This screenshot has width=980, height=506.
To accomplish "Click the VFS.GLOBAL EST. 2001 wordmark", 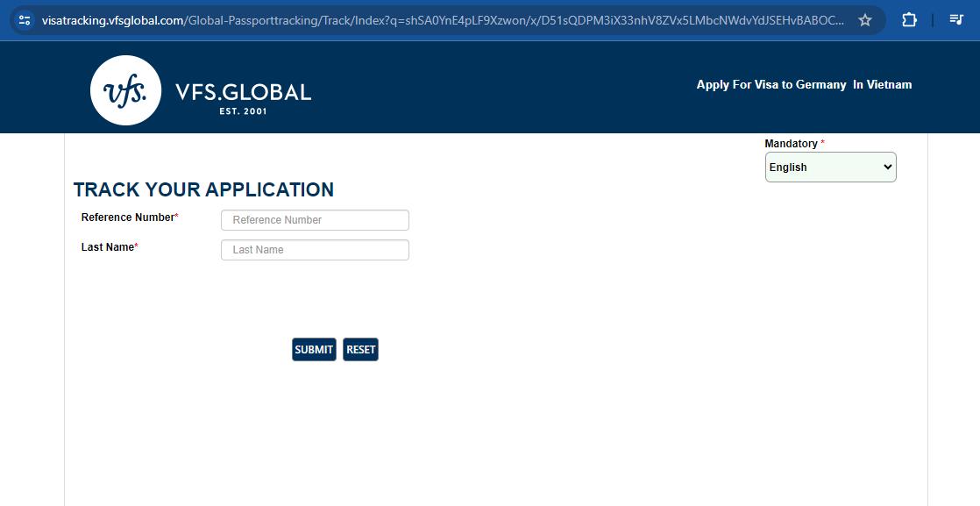I will coord(243,97).
